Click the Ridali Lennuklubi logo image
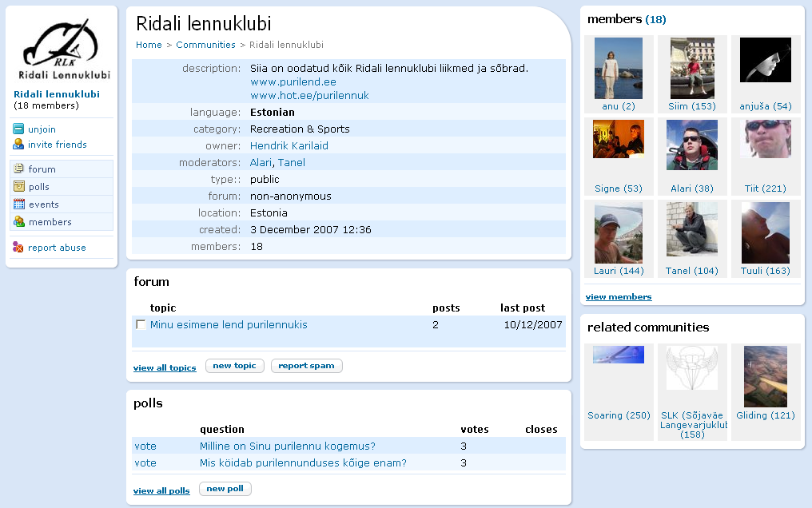This screenshot has width=812, height=508. click(x=62, y=50)
